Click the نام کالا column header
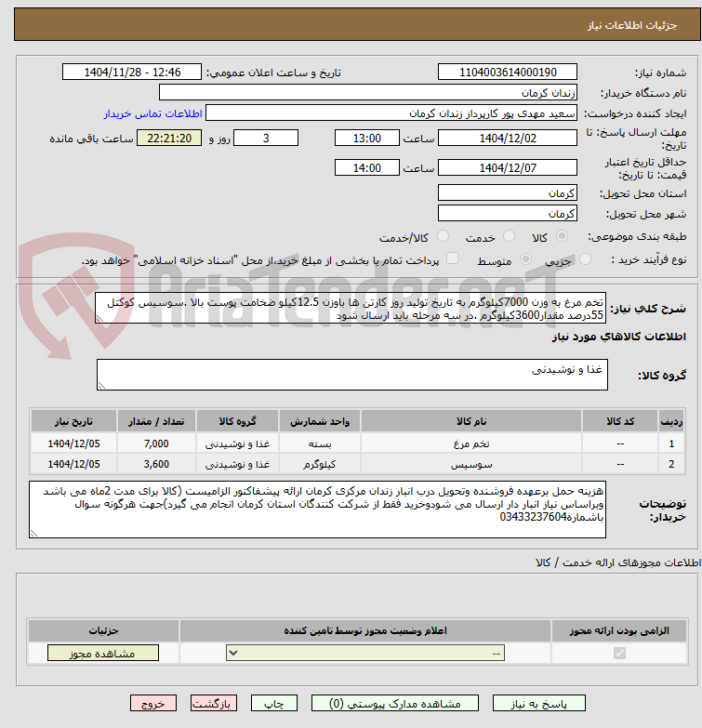702x728 pixels. click(x=471, y=421)
